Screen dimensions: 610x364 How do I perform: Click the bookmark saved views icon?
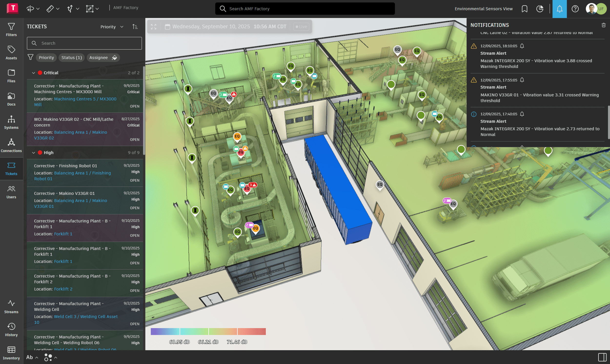pos(524,9)
